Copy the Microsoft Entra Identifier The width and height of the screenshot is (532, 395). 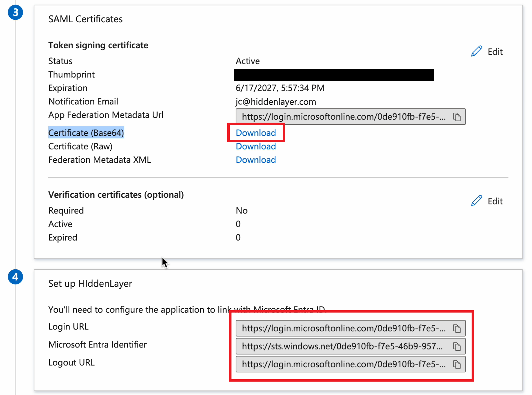click(457, 346)
